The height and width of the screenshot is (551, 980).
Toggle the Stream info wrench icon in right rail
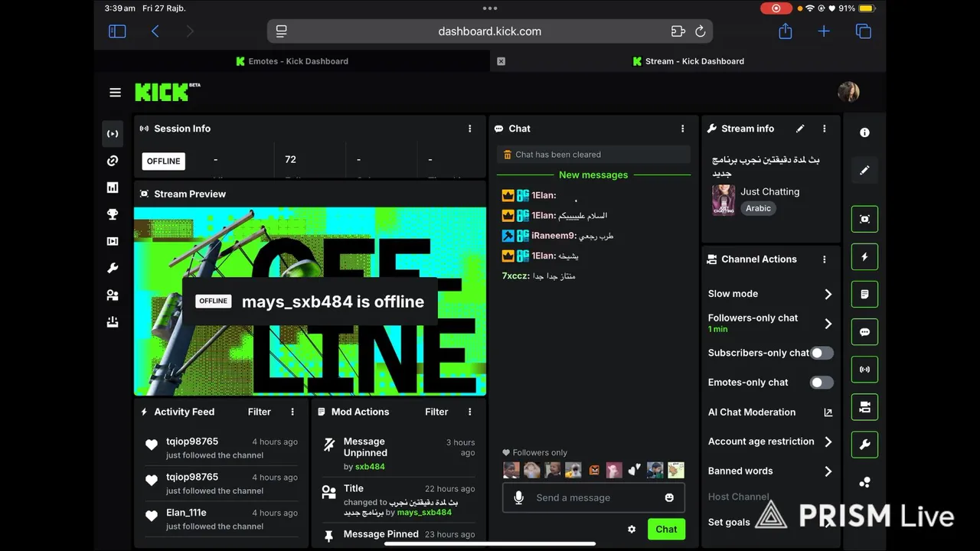point(864,445)
